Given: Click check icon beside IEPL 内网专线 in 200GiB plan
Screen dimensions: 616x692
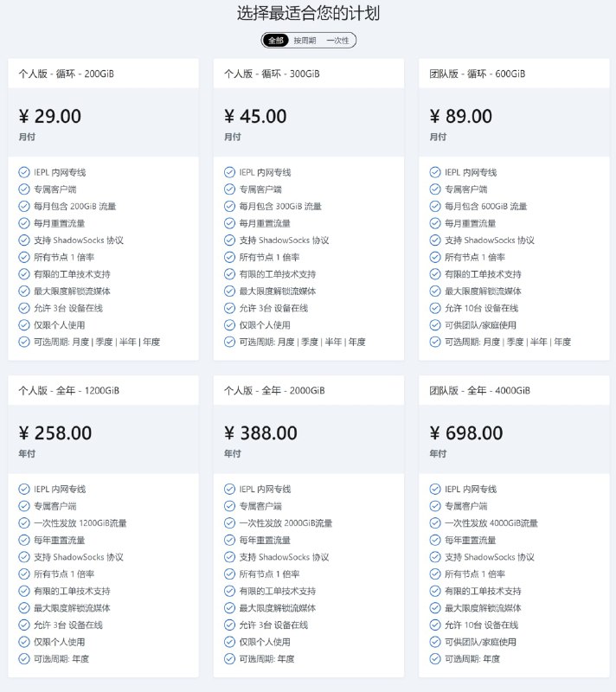Looking at the screenshot, I should coord(24,172).
